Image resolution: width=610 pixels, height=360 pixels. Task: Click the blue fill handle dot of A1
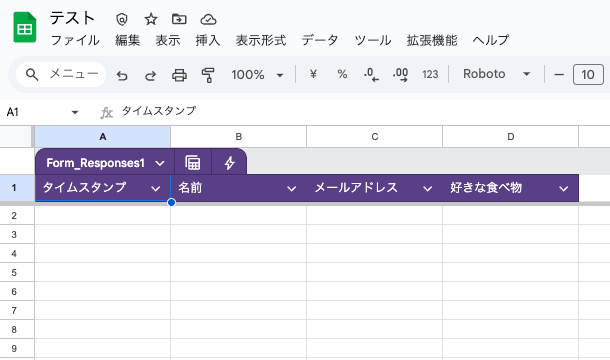coord(171,202)
